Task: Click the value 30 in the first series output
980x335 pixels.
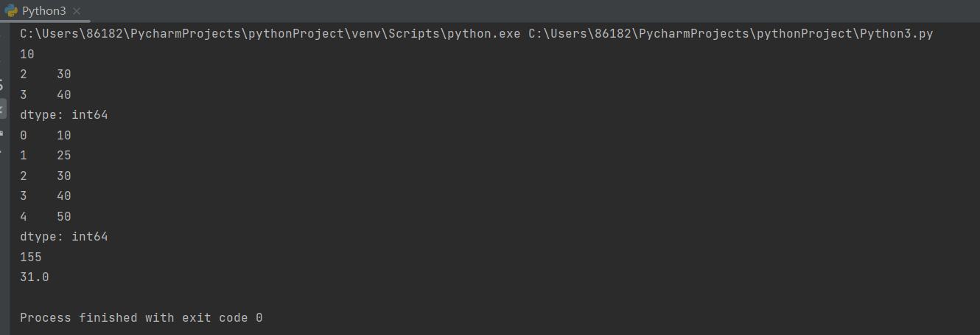Action: pos(63,75)
